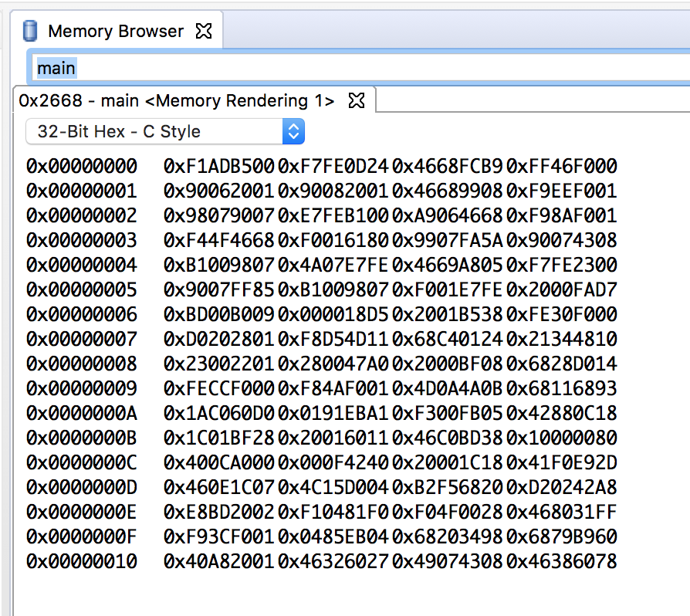Select memory value 0x46386078

tap(562, 561)
